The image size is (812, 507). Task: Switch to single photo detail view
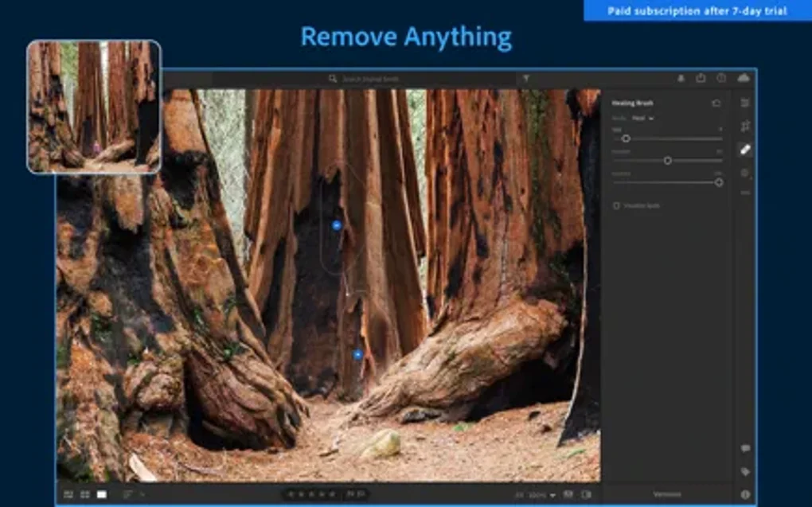102,494
